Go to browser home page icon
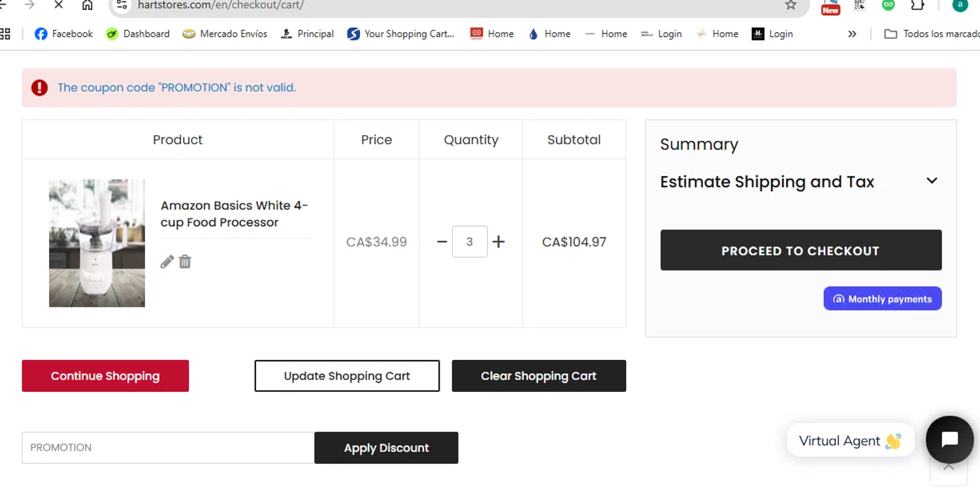The width and height of the screenshot is (980, 497). (x=88, y=5)
